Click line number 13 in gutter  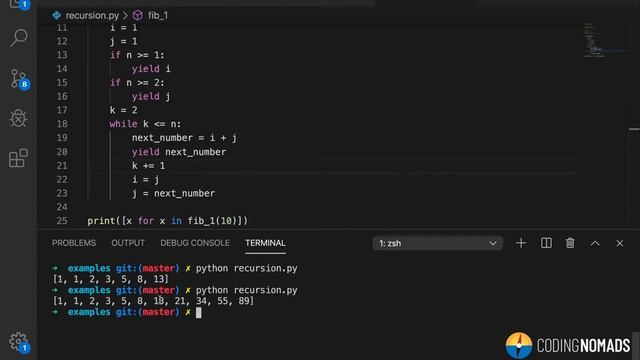[x=62, y=55]
